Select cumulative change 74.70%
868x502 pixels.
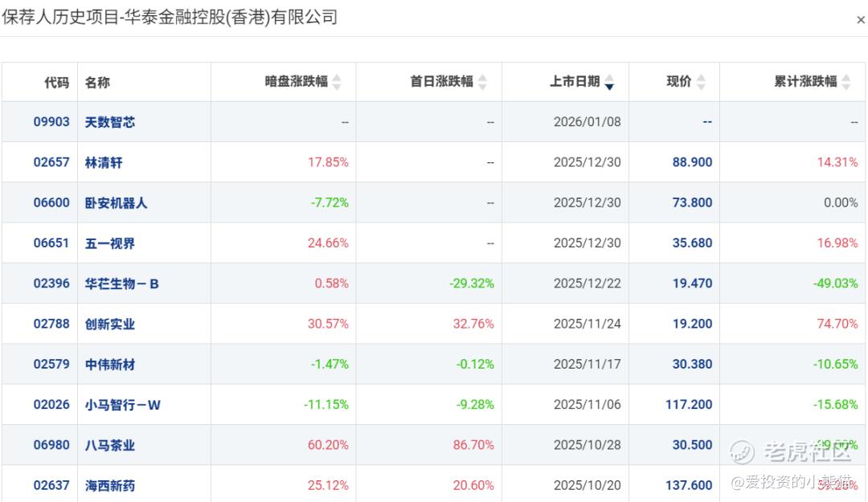pos(837,324)
